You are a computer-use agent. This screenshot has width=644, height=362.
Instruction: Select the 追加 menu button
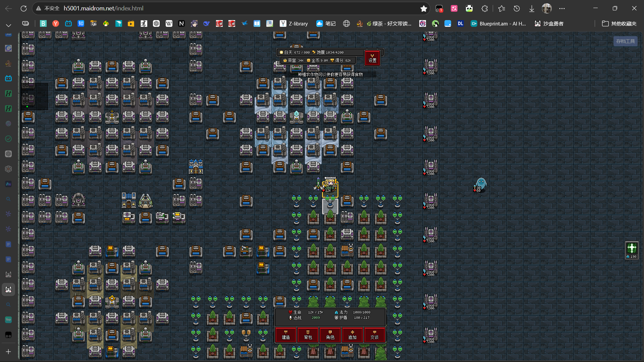click(352, 335)
